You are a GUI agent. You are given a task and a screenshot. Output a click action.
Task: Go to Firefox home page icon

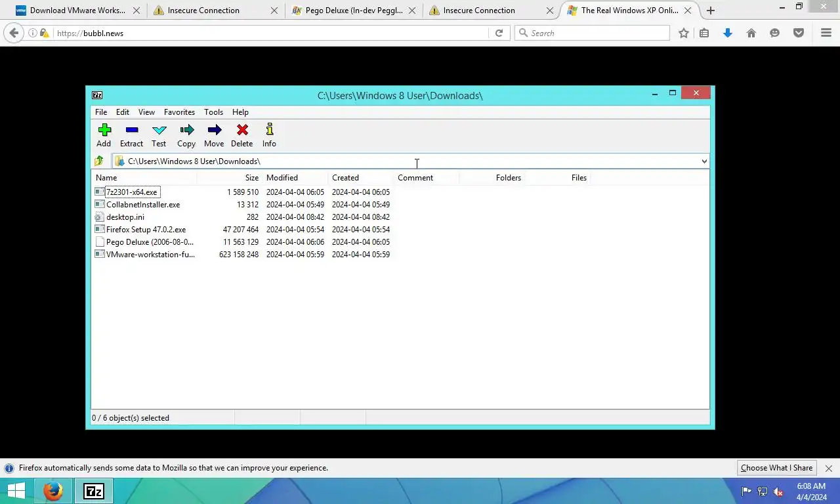point(751,33)
